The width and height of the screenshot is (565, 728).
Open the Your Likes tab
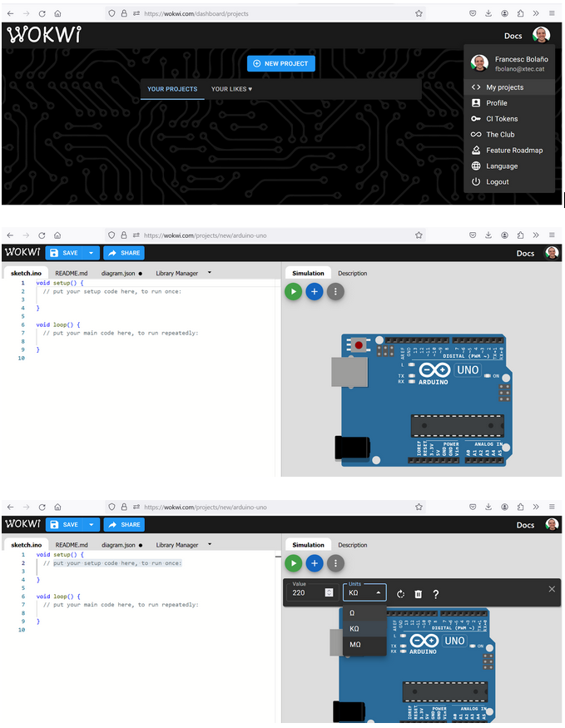231,89
